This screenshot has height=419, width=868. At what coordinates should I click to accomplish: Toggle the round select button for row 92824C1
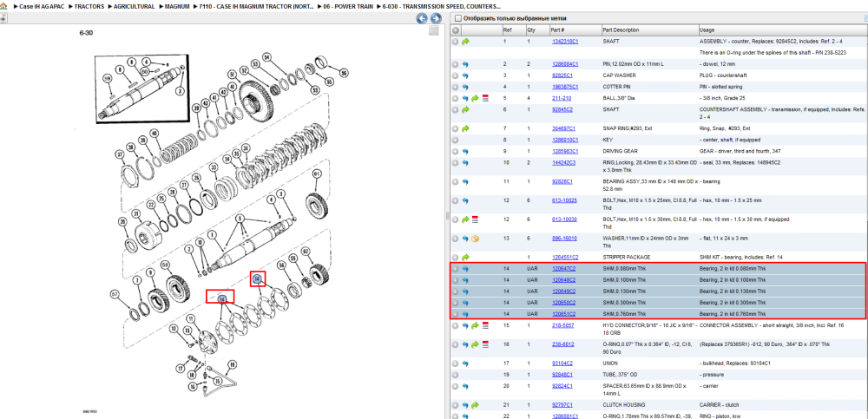(x=456, y=386)
